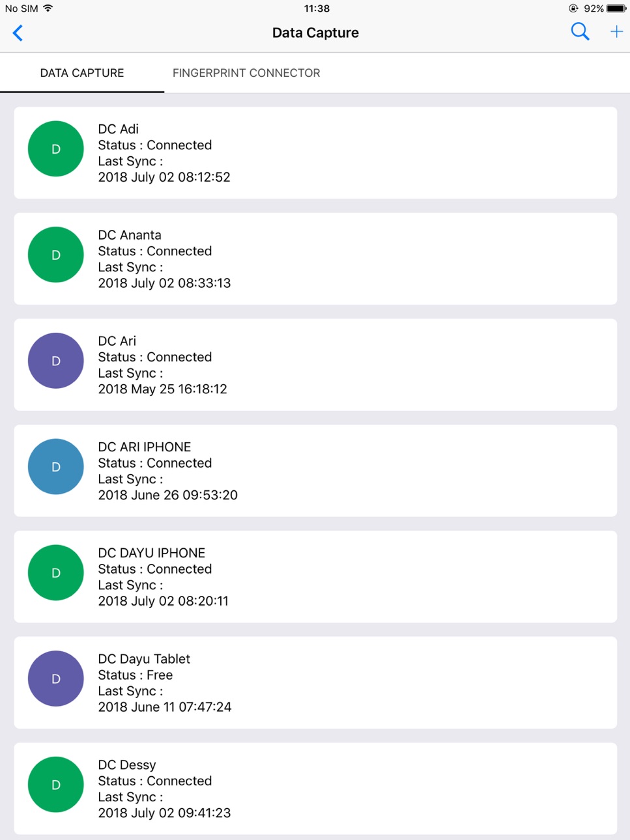Click the DC Dayu Tablet Status Free text

pyautogui.click(x=136, y=675)
